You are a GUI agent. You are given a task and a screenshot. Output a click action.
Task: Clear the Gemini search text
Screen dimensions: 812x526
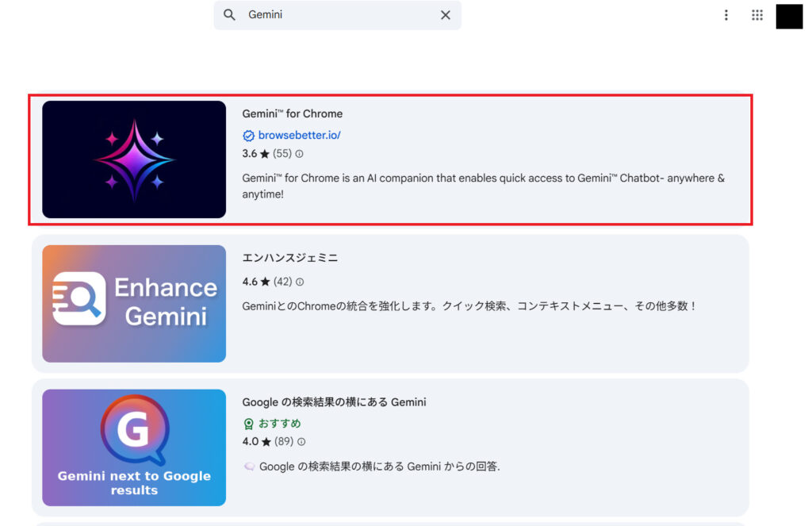pos(446,15)
